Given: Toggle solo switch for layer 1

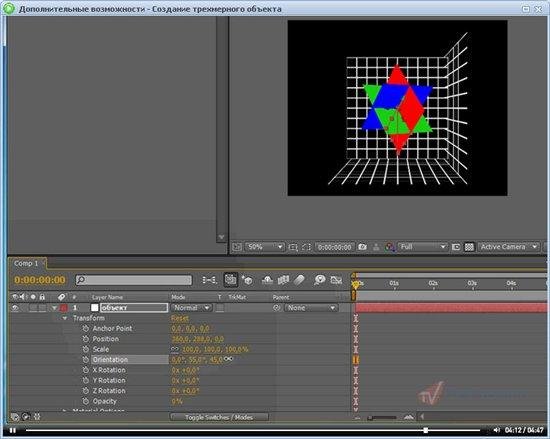Looking at the screenshot, I should pos(33,308).
